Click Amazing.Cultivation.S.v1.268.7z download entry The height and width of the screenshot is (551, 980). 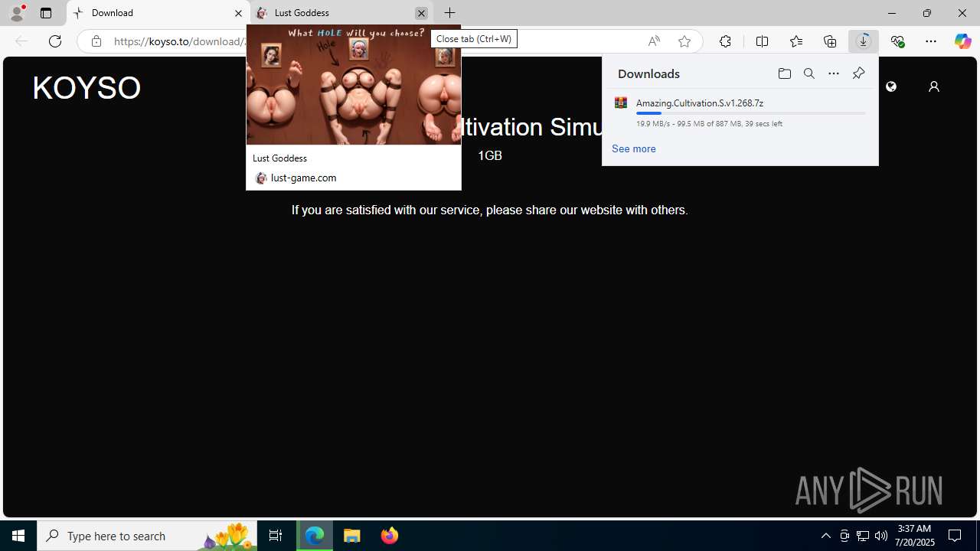[x=740, y=112]
